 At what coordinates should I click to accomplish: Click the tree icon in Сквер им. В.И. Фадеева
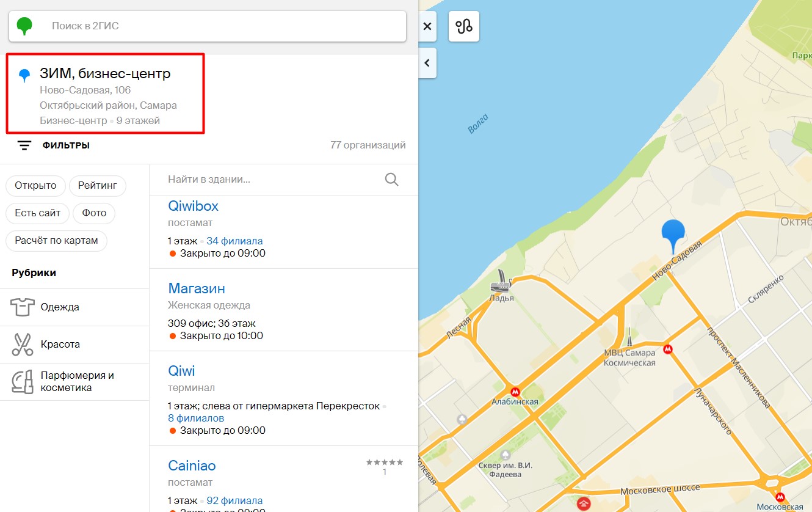coord(506,455)
